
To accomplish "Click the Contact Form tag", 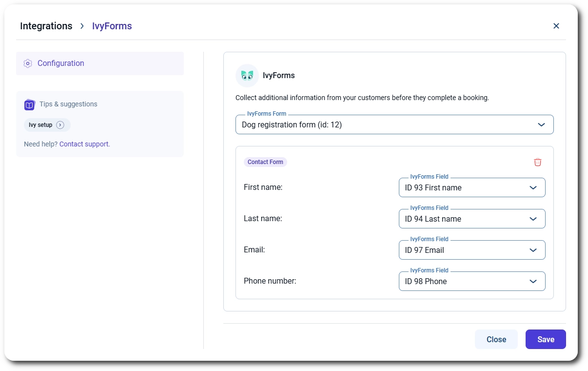I will click(265, 162).
